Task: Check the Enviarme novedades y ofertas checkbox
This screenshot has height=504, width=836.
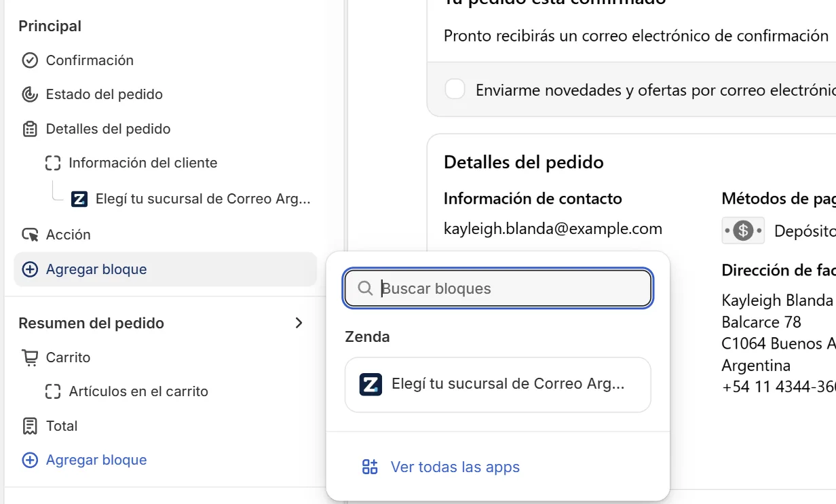Action: pyautogui.click(x=455, y=90)
